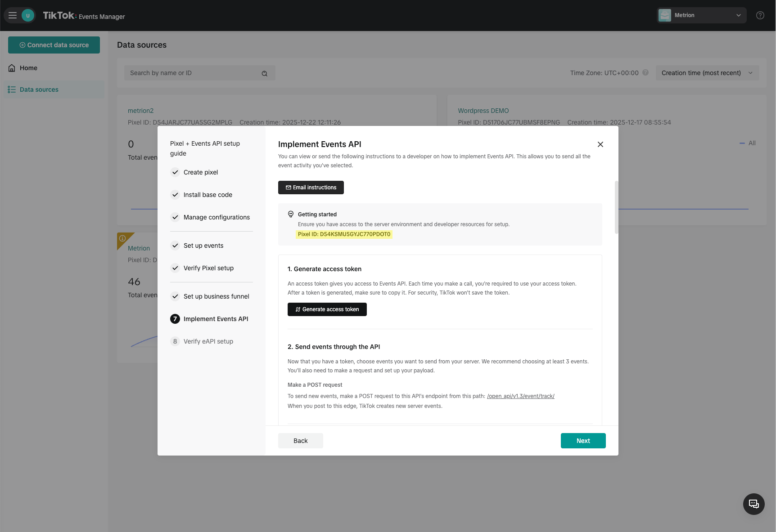The image size is (776, 532).
Task: Go to Home in the sidebar
Action: 54,68
